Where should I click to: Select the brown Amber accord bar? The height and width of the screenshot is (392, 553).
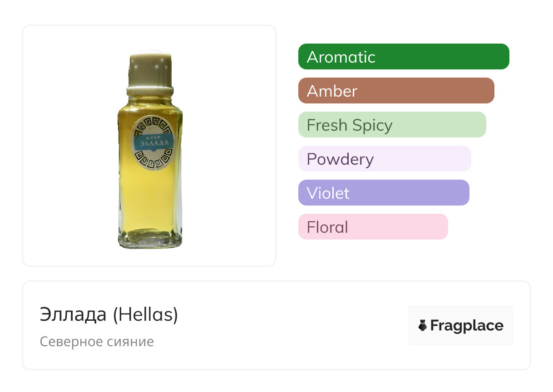pyautogui.click(x=396, y=91)
